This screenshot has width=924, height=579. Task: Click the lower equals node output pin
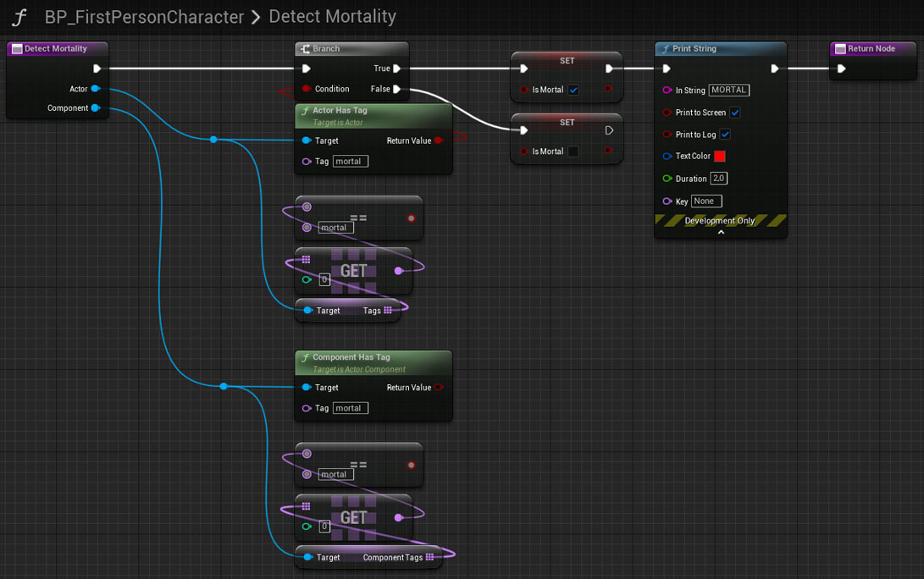point(412,466)
